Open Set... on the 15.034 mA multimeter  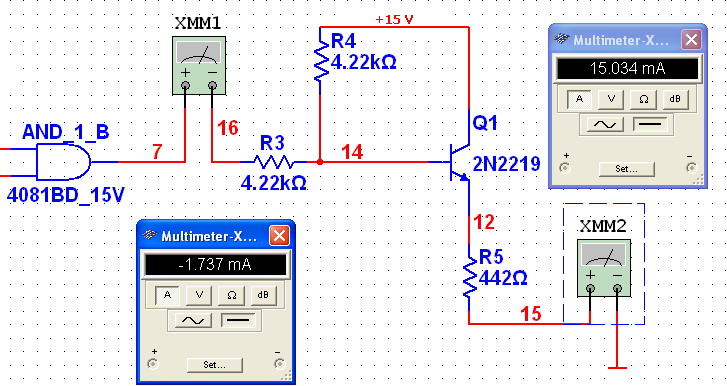coord(626,169)
